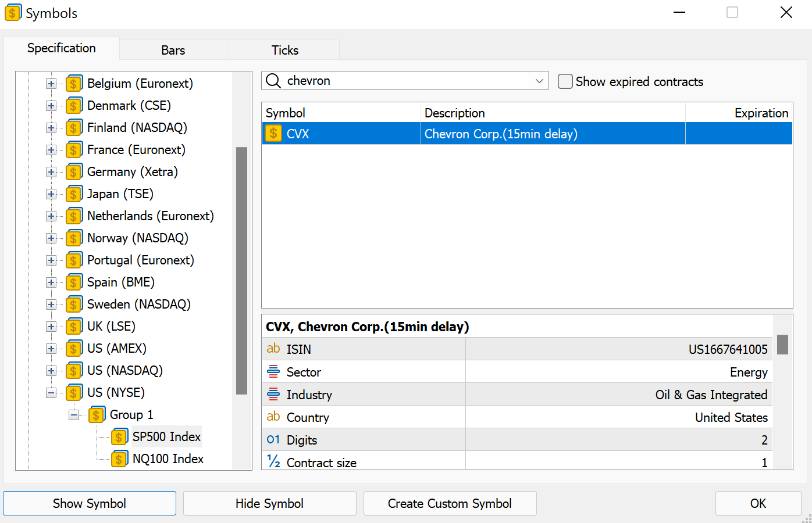Viewport: 812px width, 523px height.
Task: Expand the UK (LSE) tree node
Action: pyautogui.click(x=51, y=327)
